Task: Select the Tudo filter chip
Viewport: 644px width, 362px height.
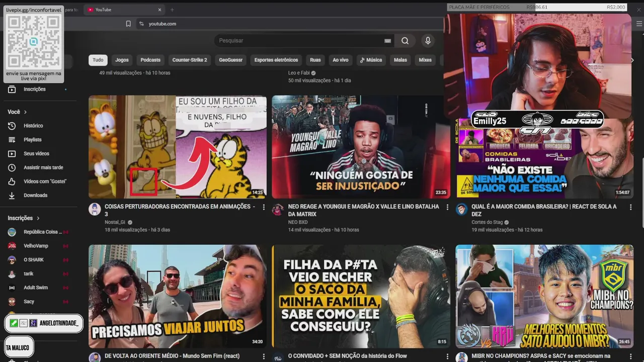Action: pyautogui.click(x=98, y=60)
